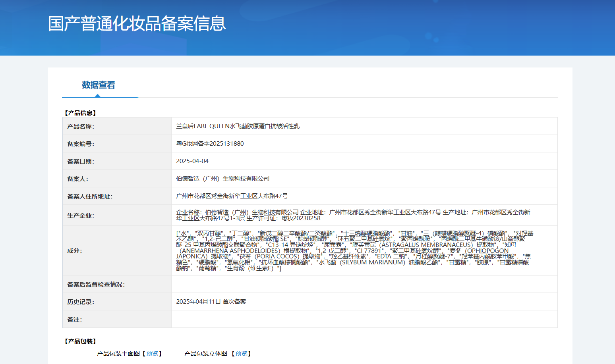Click the 备案编号 label cell
Viewport: 615px width, 364px height.
(117, 144)
